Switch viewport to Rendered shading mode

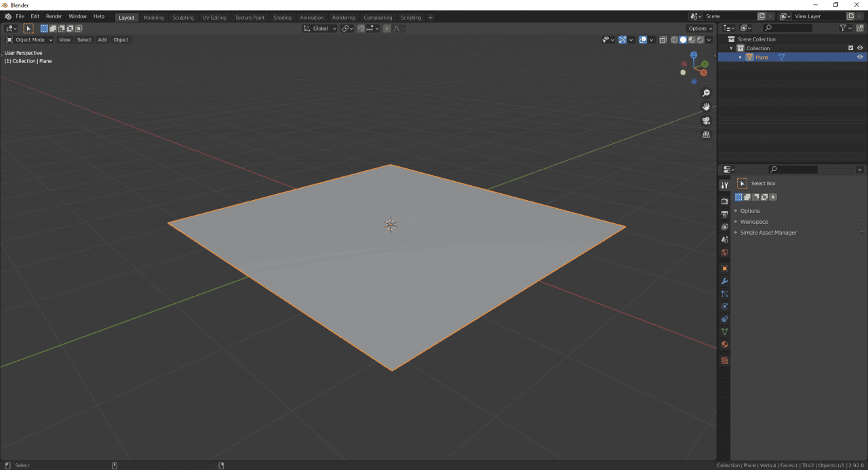pyautogui.click(x=700, y=39)
